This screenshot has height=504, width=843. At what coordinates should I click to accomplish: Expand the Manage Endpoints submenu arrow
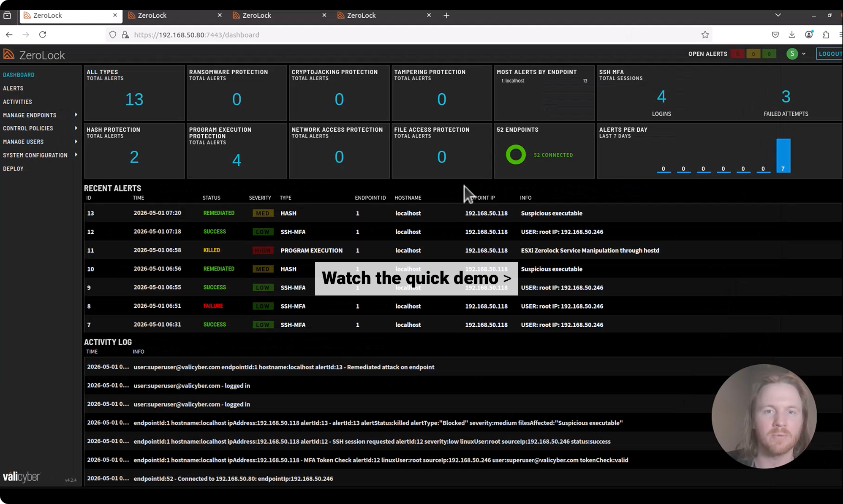76,115
